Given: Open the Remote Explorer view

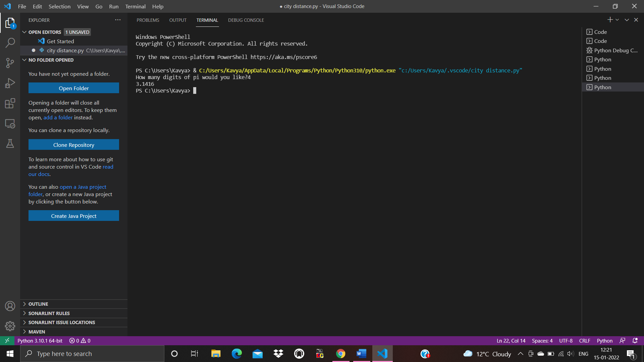Looking at the screenshot, I should (10, 124).
